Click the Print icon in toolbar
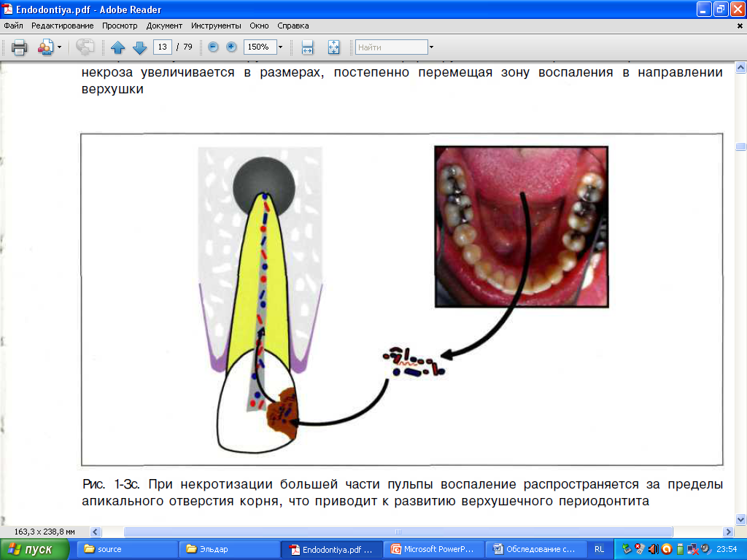The height and width of the screenshot is (560, 747). [19, 47]
